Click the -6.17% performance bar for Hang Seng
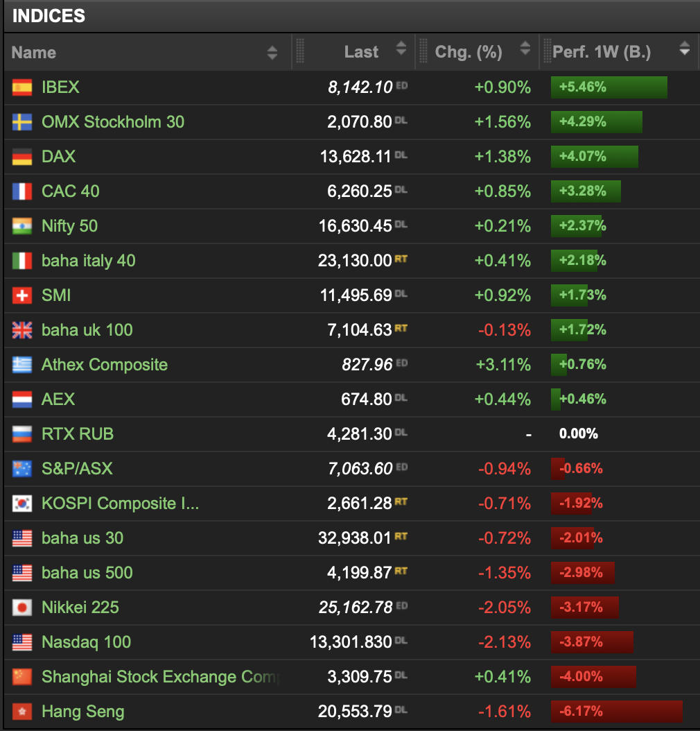This screenshot has width=700, height=731. point(617,712)
